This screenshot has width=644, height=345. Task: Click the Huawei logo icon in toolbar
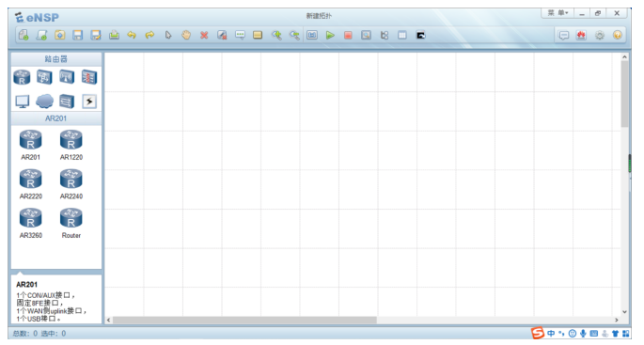(x=581, y=36)
